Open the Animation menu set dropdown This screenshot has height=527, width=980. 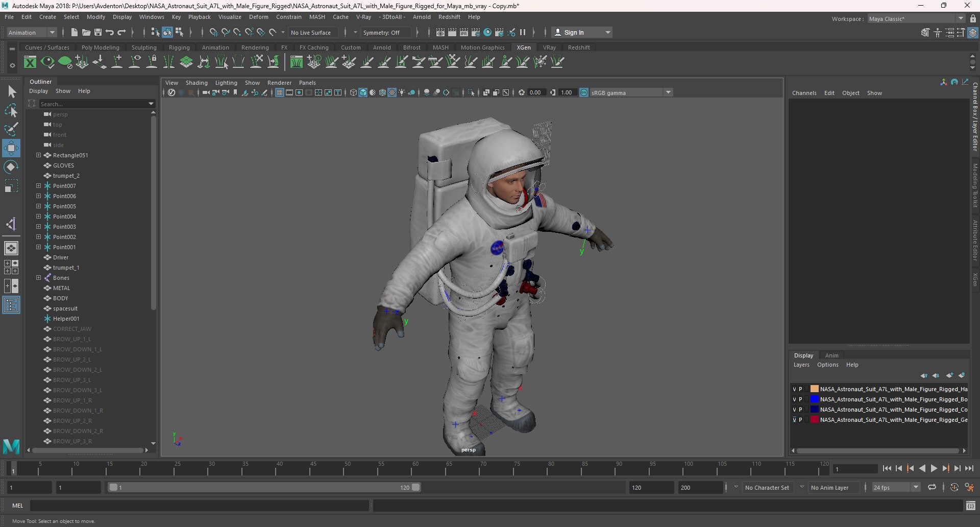pyautogui.click(x=32, y=32)
